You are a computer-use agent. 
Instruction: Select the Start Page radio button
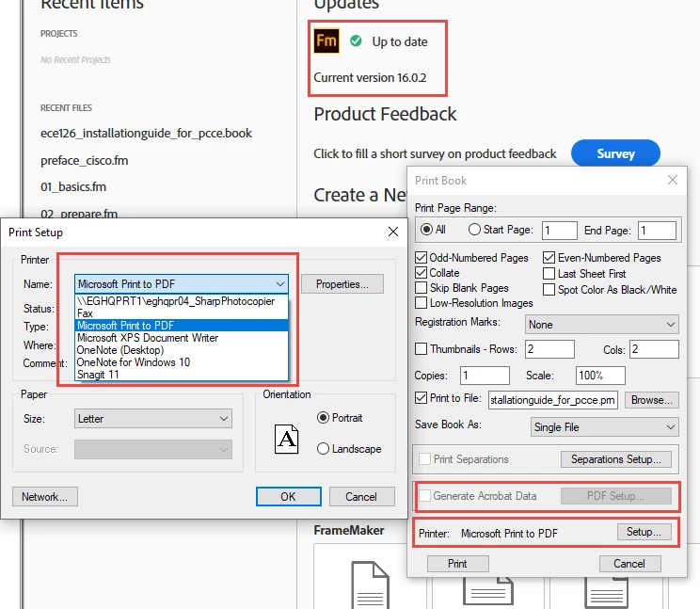(474, 230)
